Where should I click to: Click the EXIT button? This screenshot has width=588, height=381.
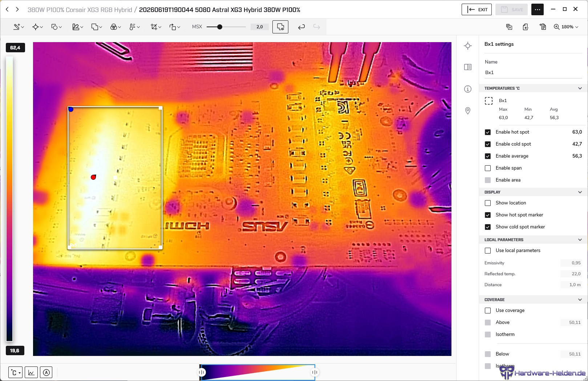coord(477,9)
